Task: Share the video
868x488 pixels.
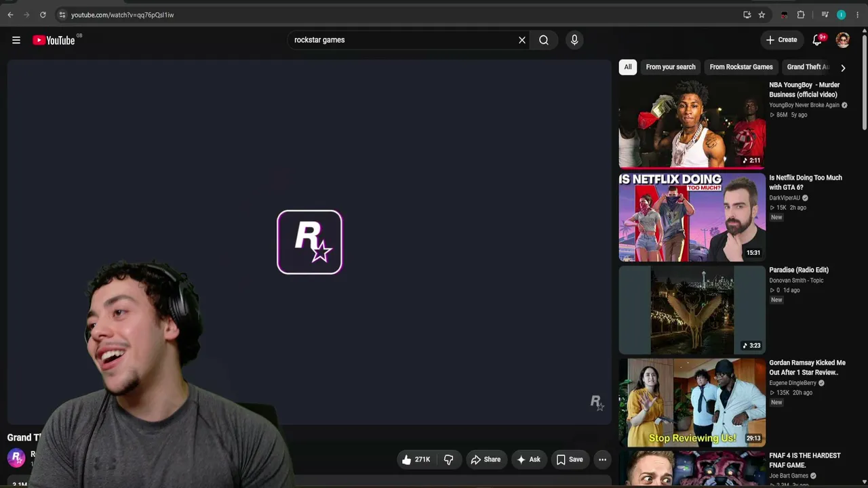Action: 486,460
